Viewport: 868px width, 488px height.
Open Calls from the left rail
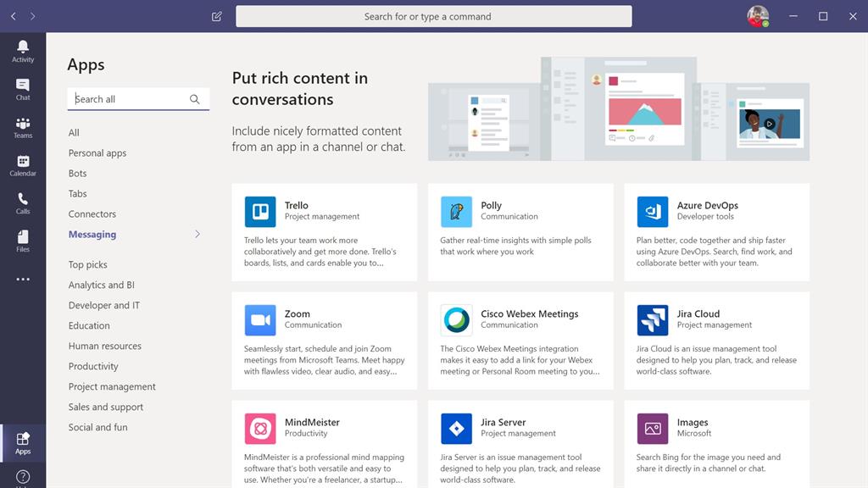point(23,203)
